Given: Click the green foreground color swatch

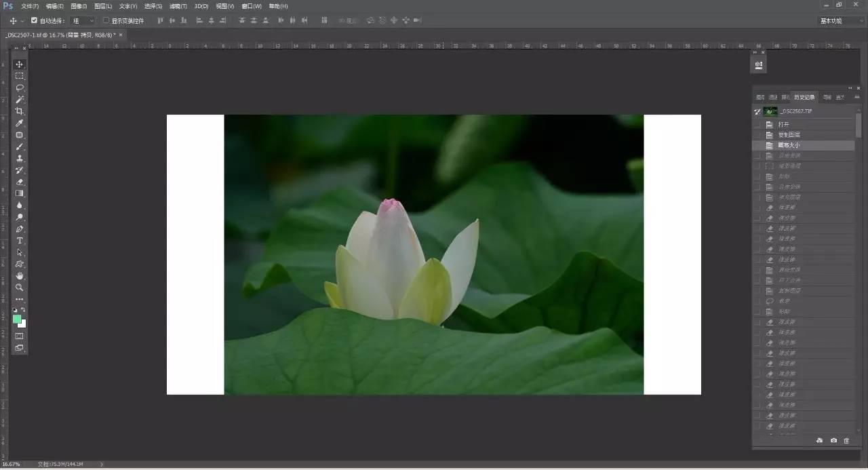Looking at the screenshot, I should pos(17,319).
